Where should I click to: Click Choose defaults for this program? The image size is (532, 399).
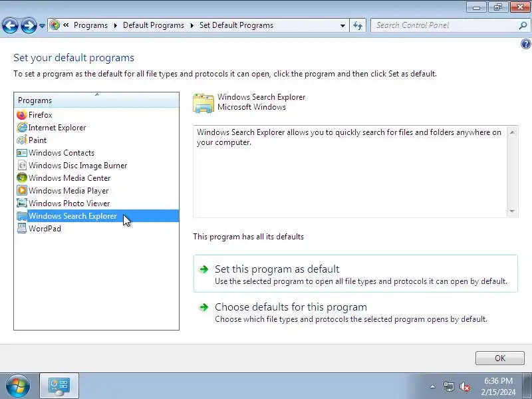[x=356, y=312]
